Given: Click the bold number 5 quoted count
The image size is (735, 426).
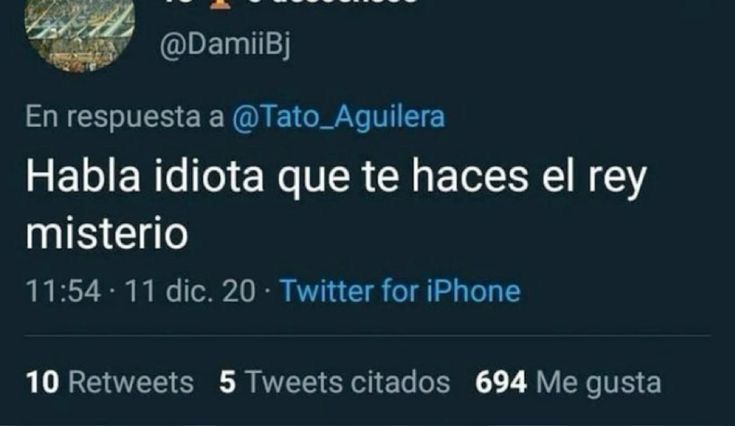Looking at the screenshot, I should pos(227,382).
